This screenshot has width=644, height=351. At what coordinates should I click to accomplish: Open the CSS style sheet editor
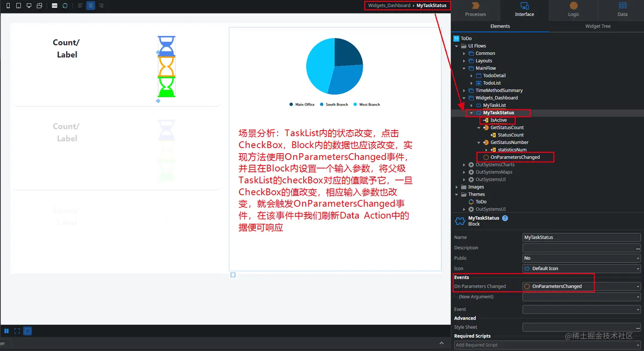point(55,6)
